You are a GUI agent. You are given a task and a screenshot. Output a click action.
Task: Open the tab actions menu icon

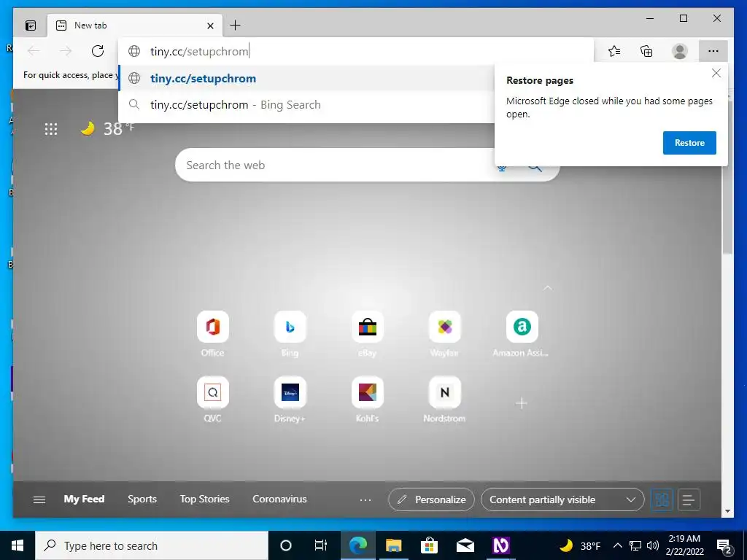(31, 26)
